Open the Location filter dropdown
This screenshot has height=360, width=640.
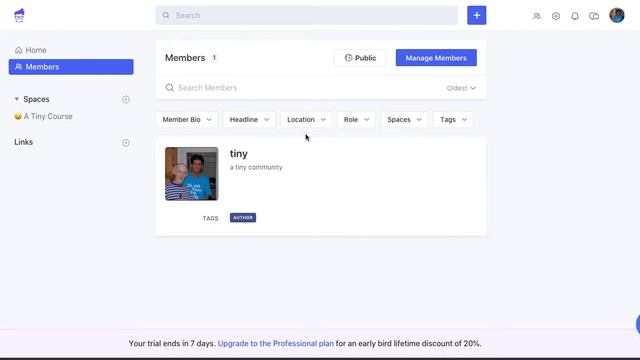[x=306, y=120]
